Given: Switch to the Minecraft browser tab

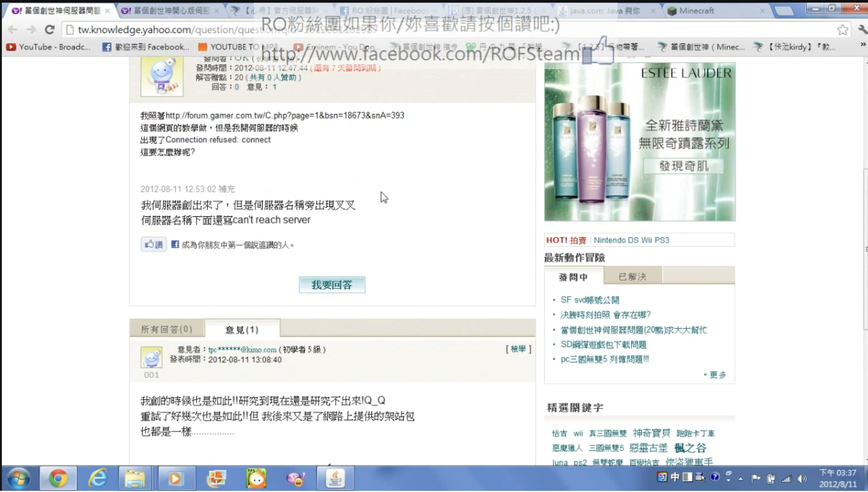Looking at the screenshot, I should 696,10.
